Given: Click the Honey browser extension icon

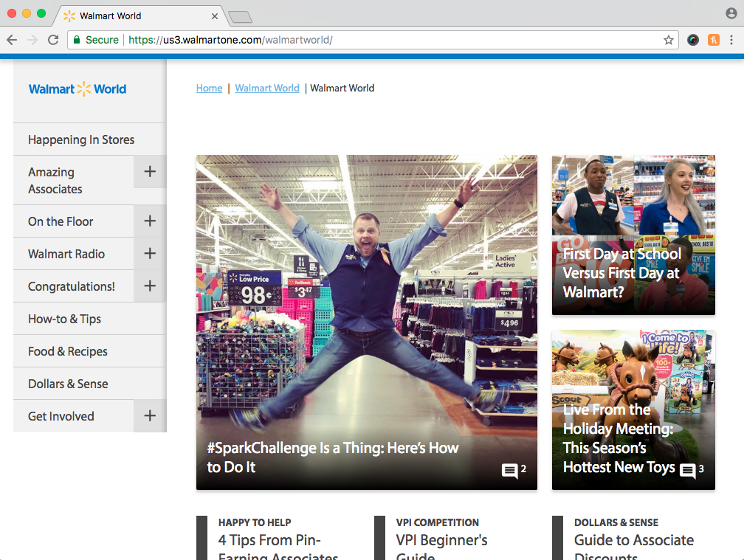Looking at the screenshot, I should pos(714,40).
